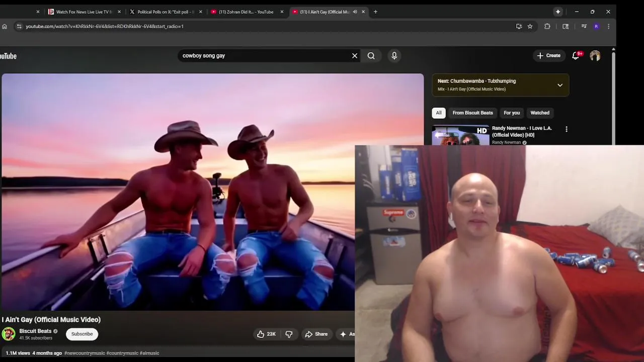Clear the YouTube search query
The height and width of the screenshot is (362, 644).
(x=355, y=56)
